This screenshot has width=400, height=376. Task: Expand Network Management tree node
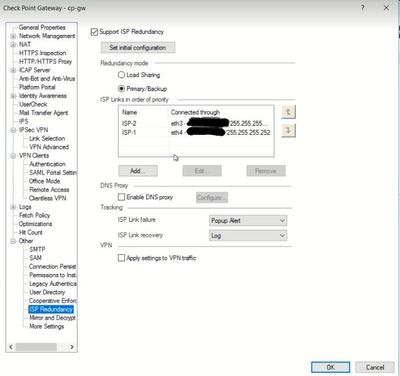(x=13, y=36)
